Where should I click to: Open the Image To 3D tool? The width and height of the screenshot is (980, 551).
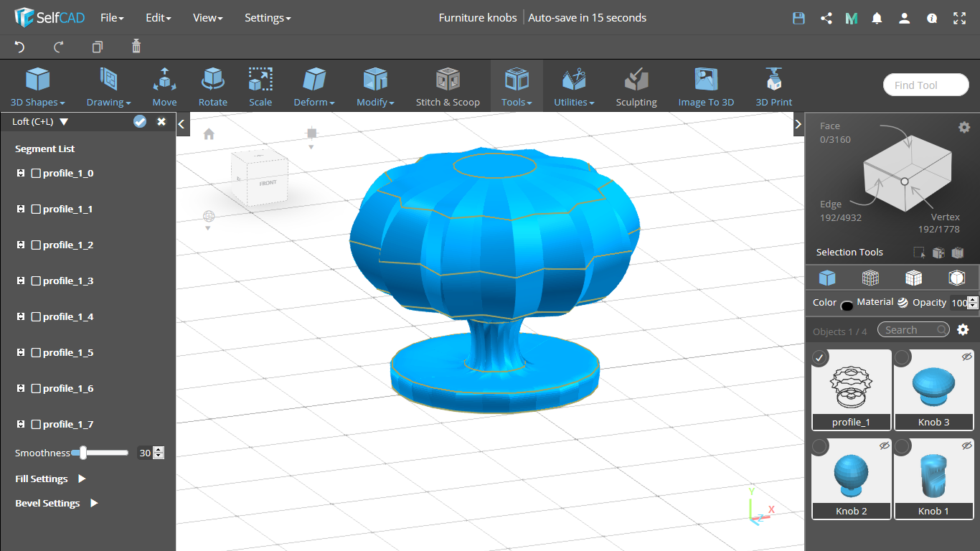(x=706, y=87)
